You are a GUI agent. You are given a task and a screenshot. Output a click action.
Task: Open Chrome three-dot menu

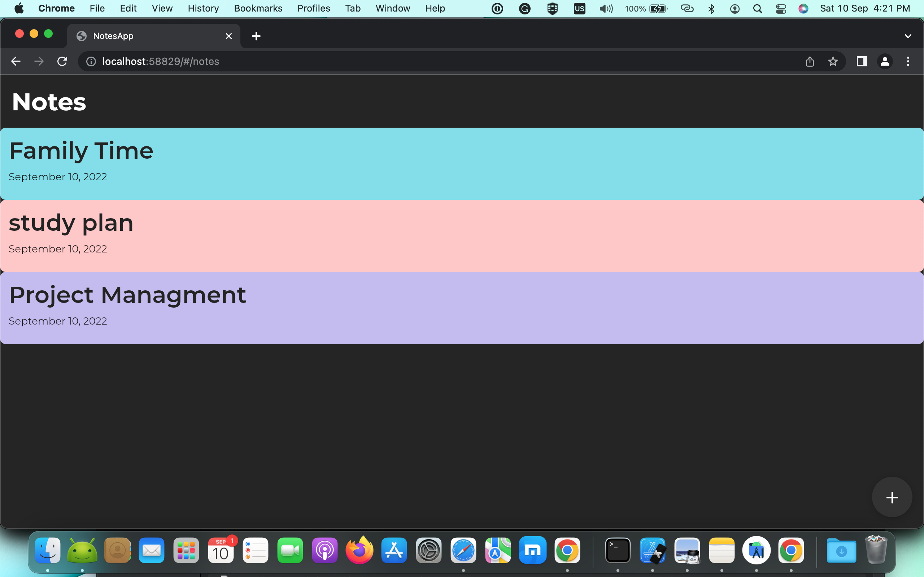pyautogui.click(x=908, y=61)
